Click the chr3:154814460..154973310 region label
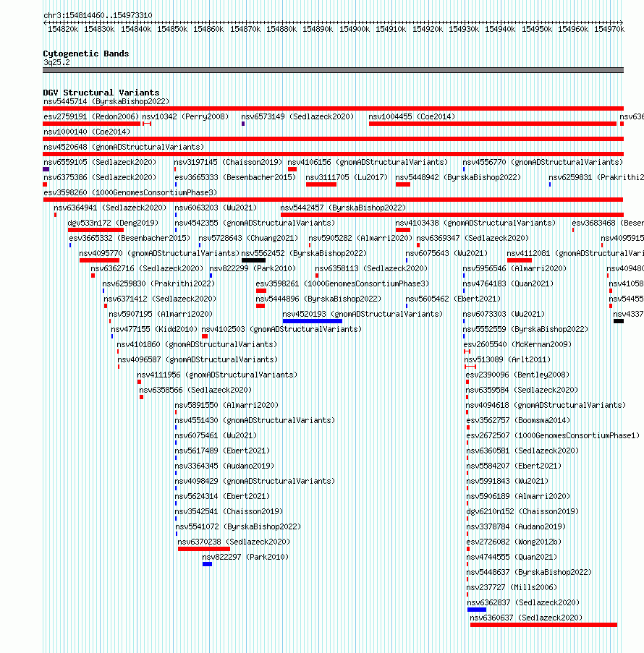 [x=98, y=15]
